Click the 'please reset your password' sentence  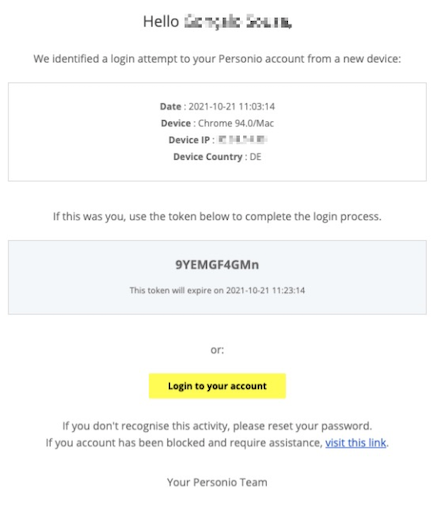tap(217, 426)
